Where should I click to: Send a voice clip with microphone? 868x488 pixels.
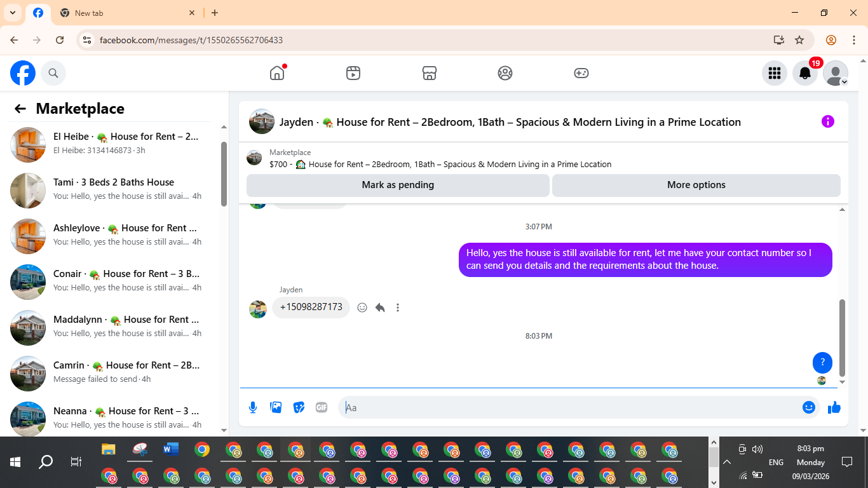point(253,407)
